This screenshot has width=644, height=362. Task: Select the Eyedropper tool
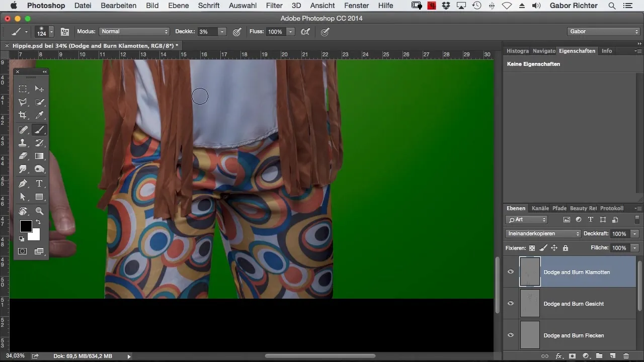(39, 115)
